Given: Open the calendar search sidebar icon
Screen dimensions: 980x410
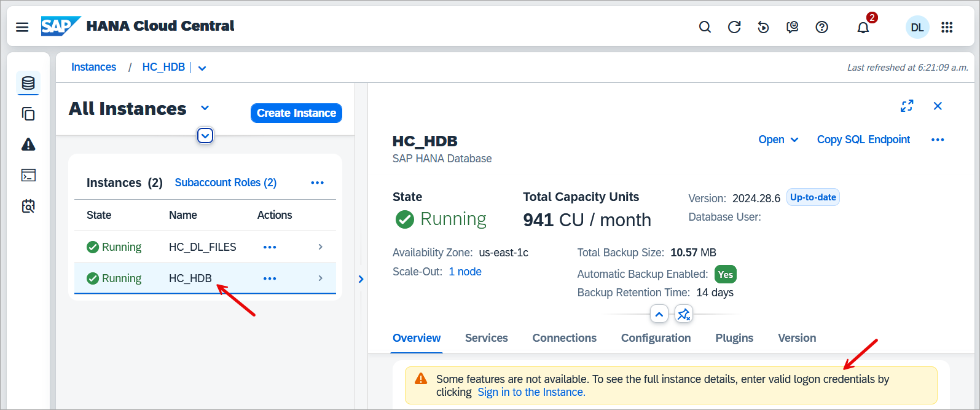Looking at the screenshot, I should coord(28,206).
